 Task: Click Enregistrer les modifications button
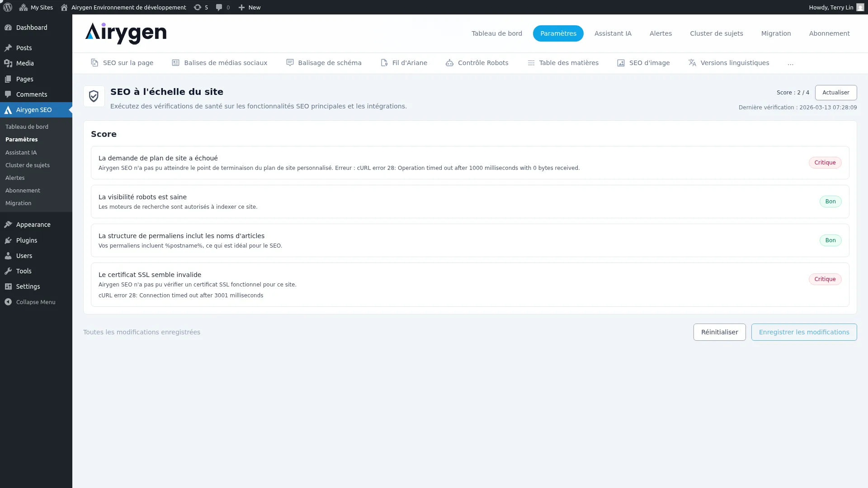point(804,332)
